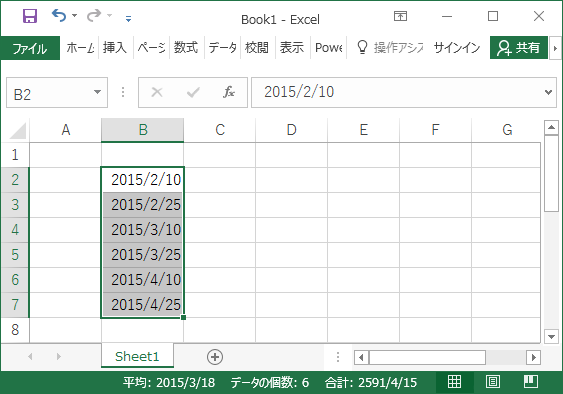Image resolution: width=563 pixels, height=394 pixels.
Task: Select row 5 header
Action: pyautogui.click(x=15, y=255)
